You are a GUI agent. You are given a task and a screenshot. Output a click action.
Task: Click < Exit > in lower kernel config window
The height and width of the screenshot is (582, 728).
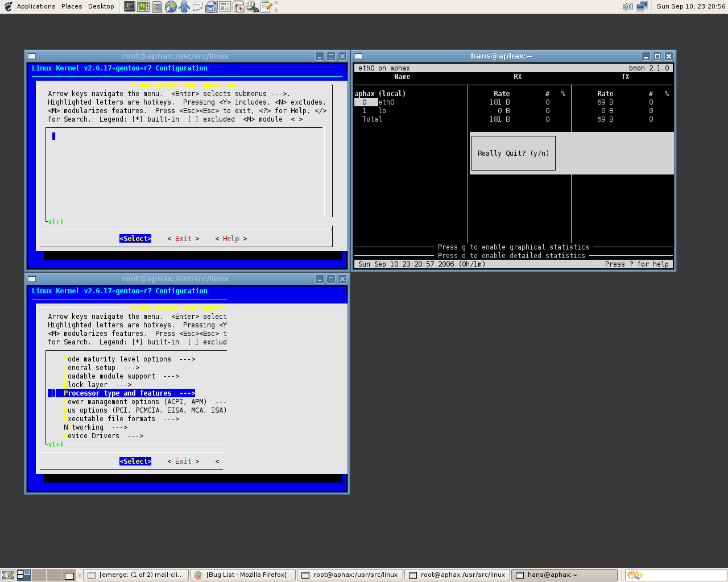[183, 462]
